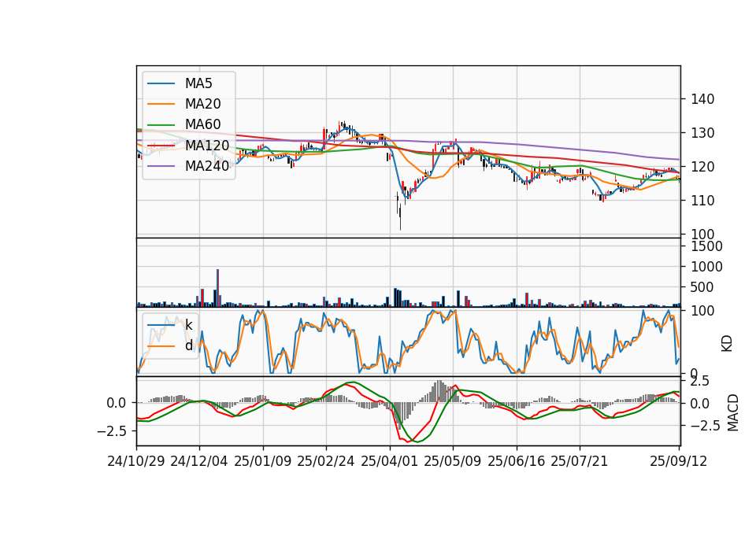This screenshot has width=756, height=543.
Task: Click the blue MA5 line sample in legend
Action: click(x=161, y=83)
